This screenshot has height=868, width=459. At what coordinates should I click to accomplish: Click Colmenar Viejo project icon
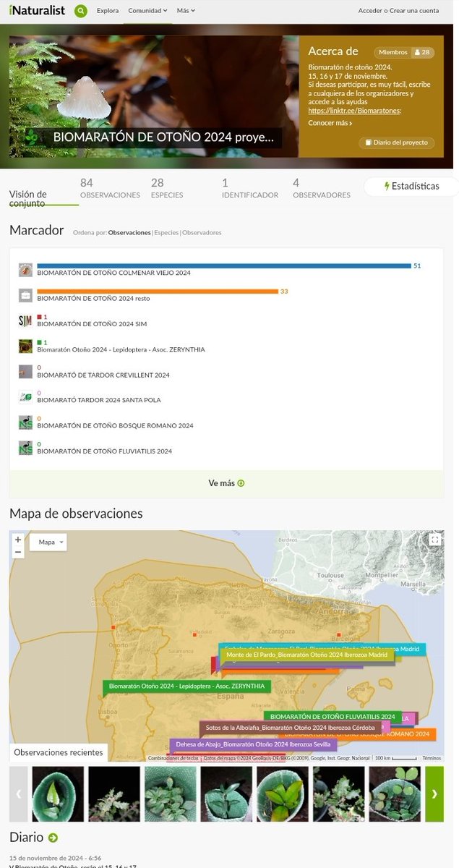(25, 270)
